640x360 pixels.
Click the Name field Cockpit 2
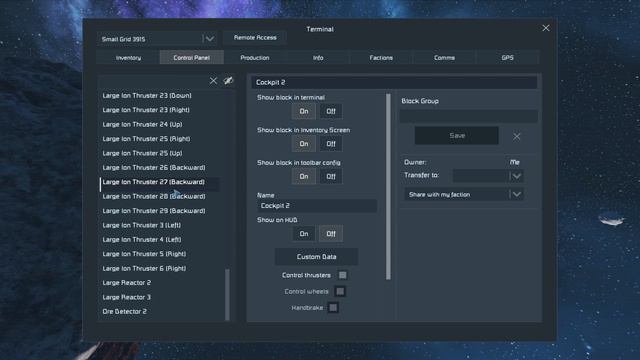(317, 206)
